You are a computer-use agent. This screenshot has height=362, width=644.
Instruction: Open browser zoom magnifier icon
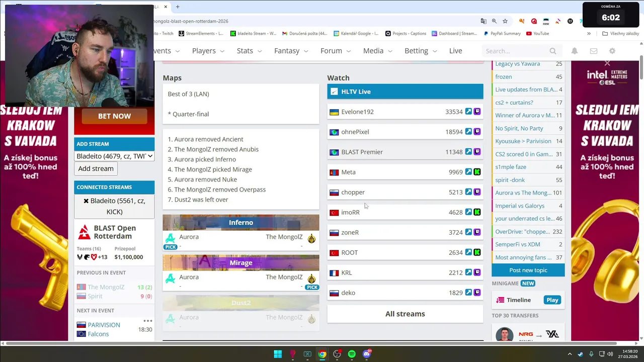click(x=494, y=21)
